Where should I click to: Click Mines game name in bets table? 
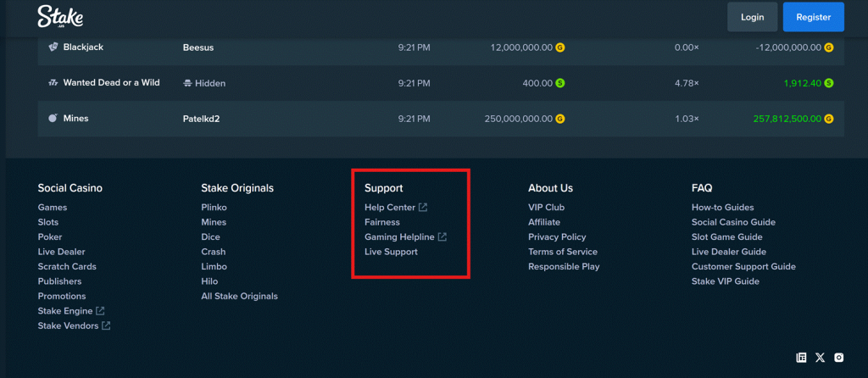(75, 118)
